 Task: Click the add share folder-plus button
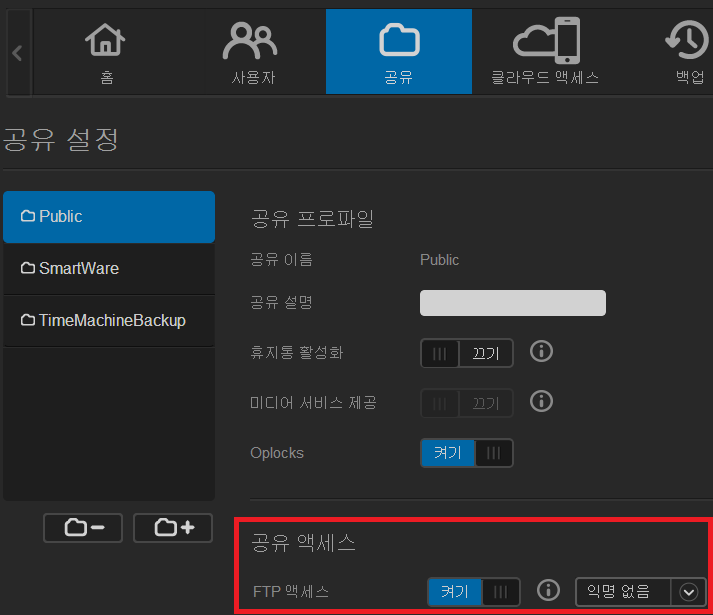tap(173, 528)
